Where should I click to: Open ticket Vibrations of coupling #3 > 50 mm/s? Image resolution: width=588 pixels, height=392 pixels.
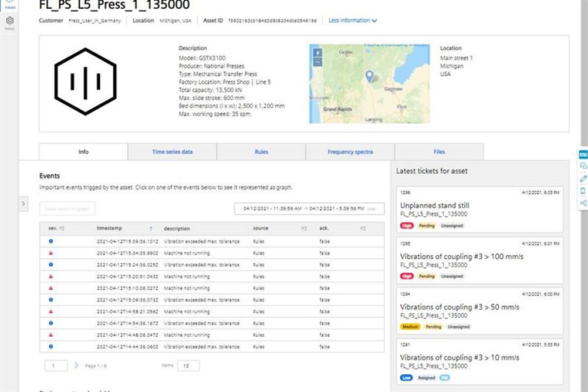[x=479, y=310]
